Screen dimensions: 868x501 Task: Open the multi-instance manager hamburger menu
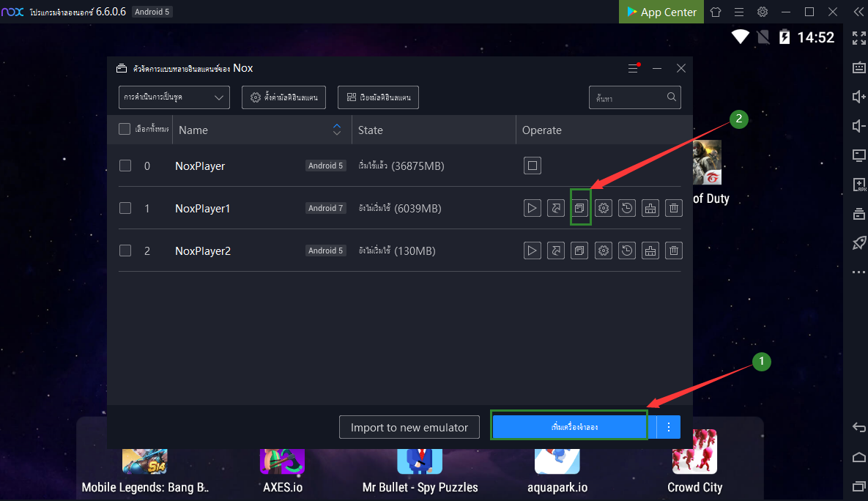tap(633, 68)
